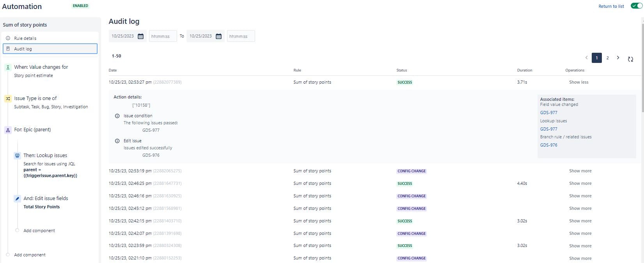Go to next page arrow
Screen dimensions: 644x263
tap(618, 58)
